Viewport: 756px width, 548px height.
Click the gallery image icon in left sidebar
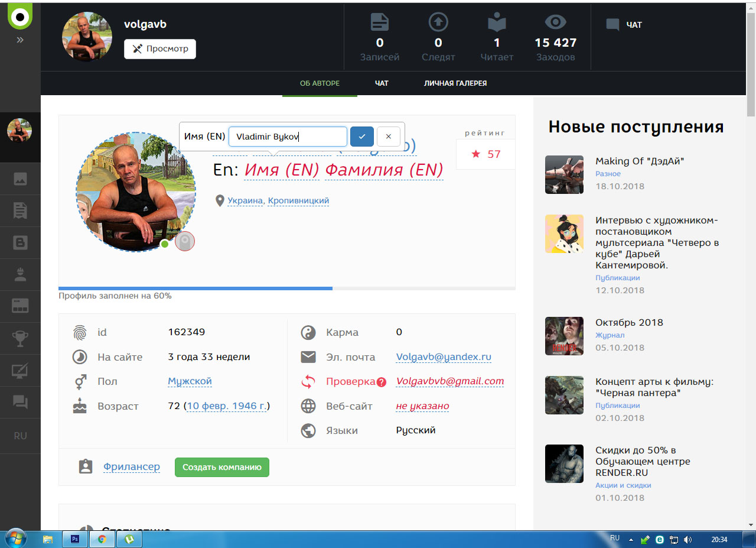click(20, 179)
